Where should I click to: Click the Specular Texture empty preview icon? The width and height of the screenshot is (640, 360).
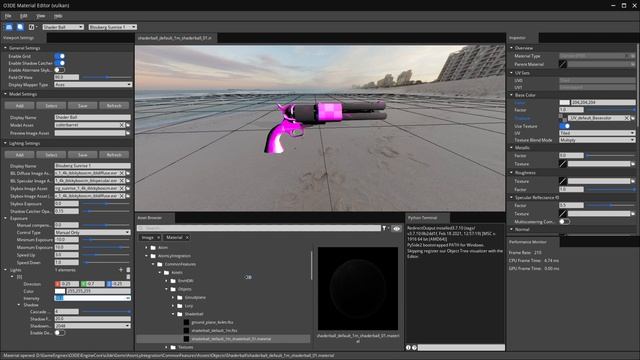pyautogui.click(x=563, y=213)
